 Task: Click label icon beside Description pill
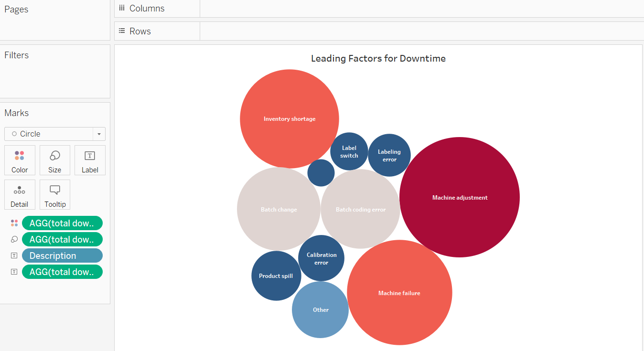pyautogui.click(x=14, y=255)
